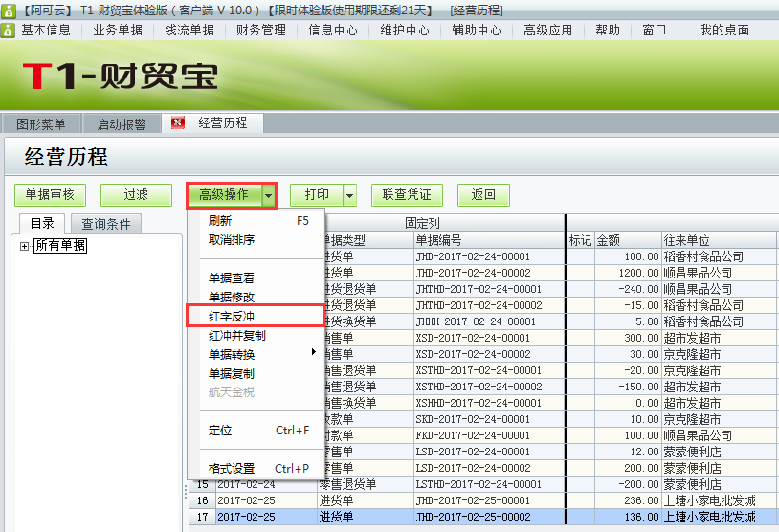Screen dimensions: 779x532
Task: Open the 钱流单据 menu
Action: point(189,31)
